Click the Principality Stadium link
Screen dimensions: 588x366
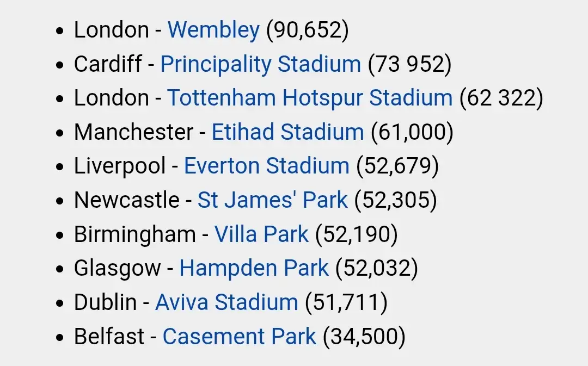point(261,64)
